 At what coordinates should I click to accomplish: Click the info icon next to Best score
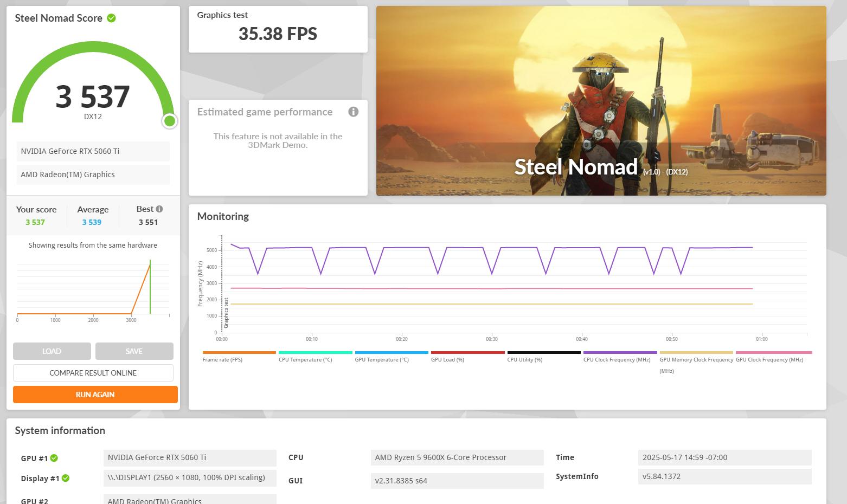pos(159,209)
